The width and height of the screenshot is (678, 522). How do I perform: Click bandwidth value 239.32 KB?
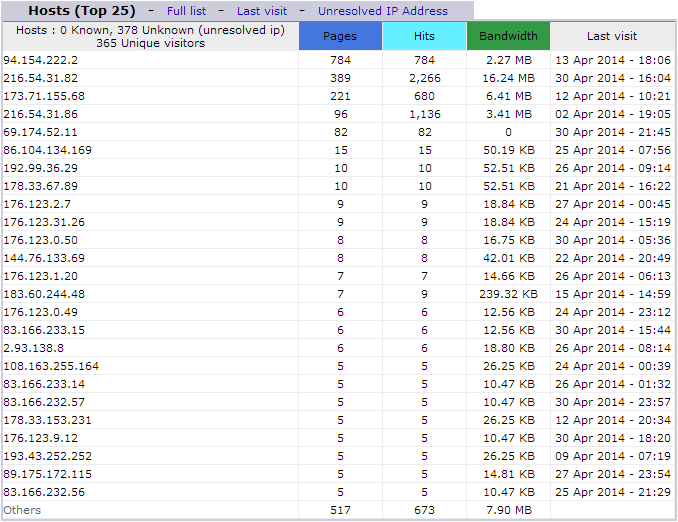508,295
